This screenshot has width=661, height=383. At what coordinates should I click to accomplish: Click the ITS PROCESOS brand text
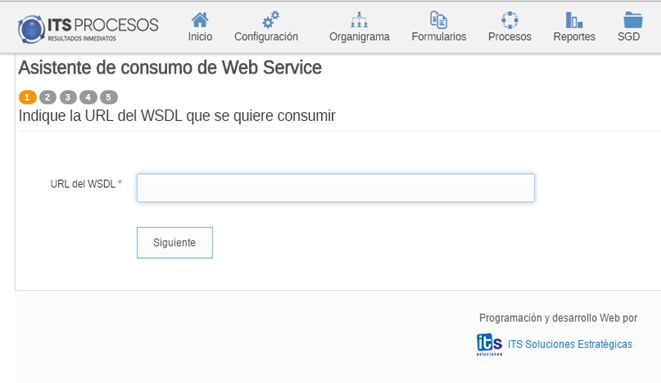point(102,25)
